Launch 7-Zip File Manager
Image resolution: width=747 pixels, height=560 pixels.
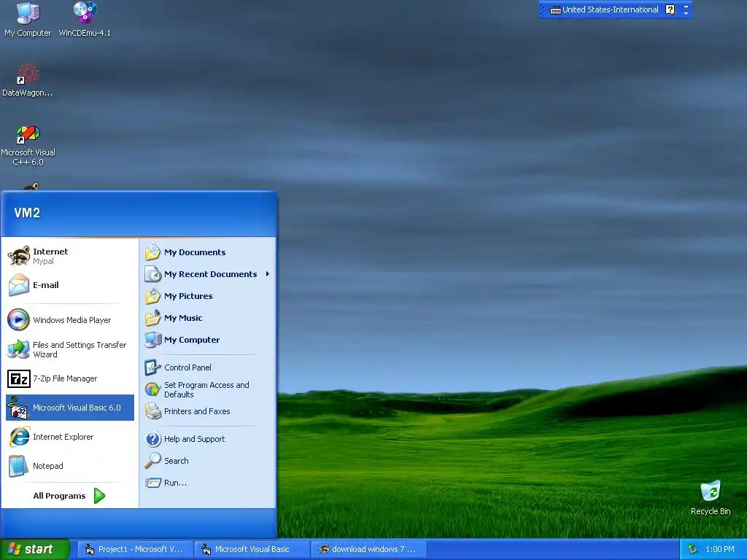point(70,378)
